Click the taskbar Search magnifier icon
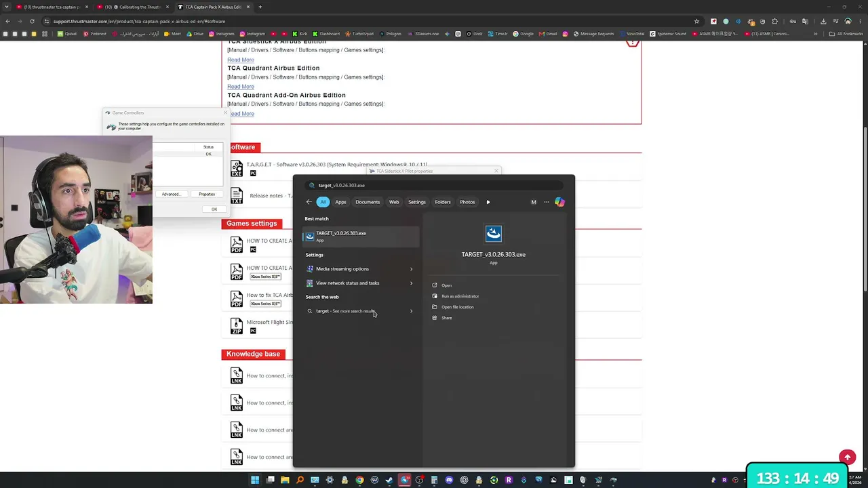Viewport: 868px width, 488px height. [300, 480]
